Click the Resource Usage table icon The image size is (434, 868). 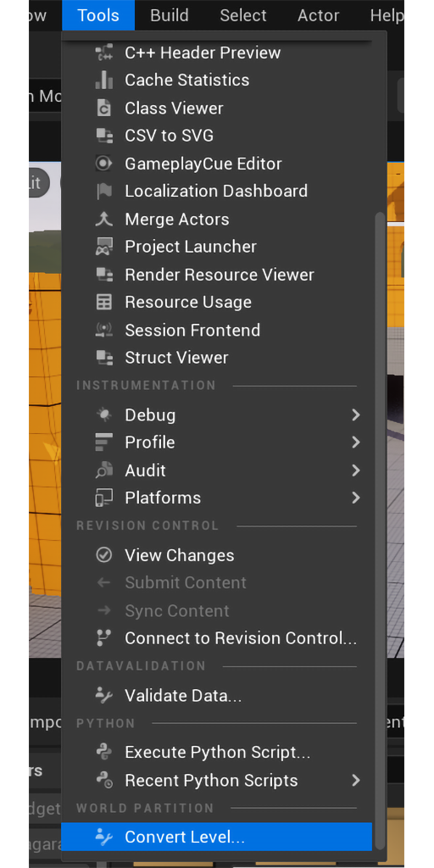click(104, 303)
